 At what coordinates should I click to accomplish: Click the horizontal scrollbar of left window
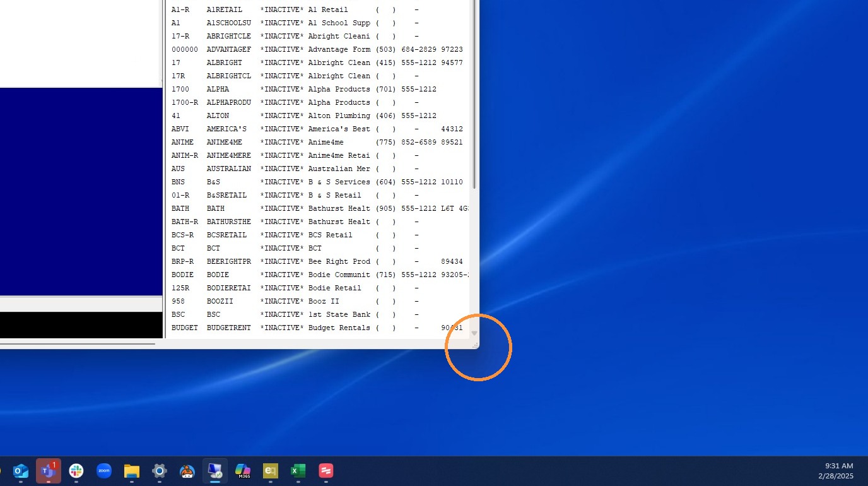pos(78,344)
